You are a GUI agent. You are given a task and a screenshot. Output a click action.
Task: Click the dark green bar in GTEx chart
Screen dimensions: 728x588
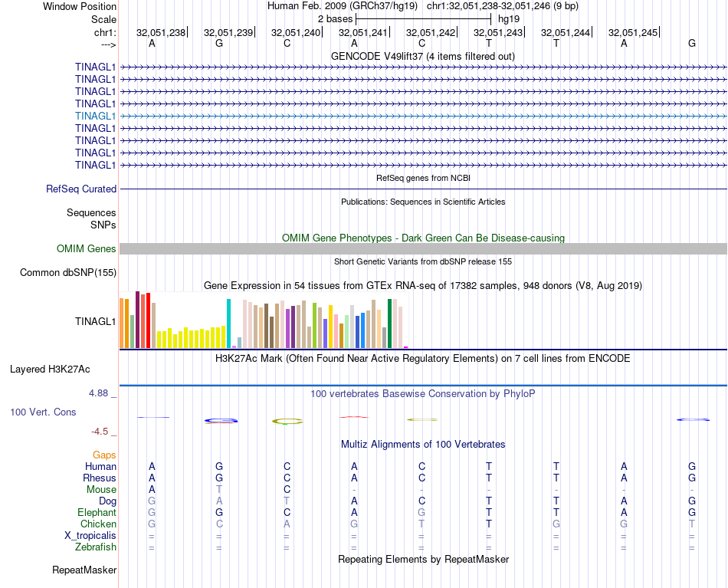point(389,323)
